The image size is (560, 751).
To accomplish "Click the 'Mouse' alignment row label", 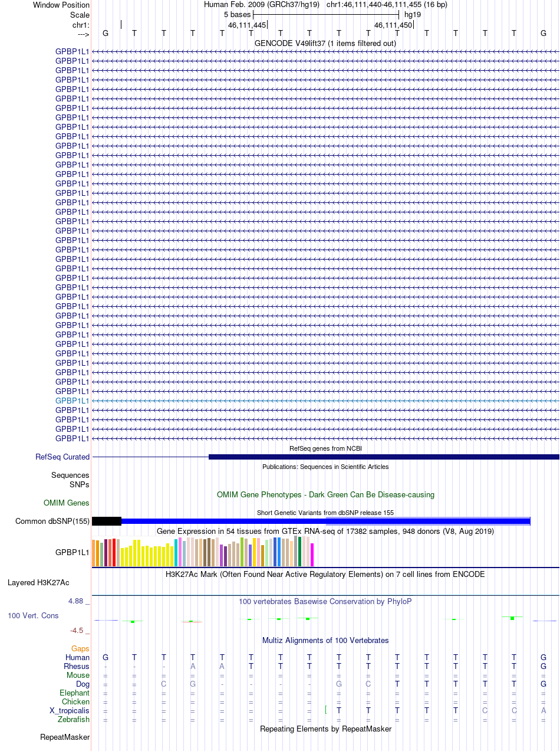I will pyautogui.click(x=78, y=675).
